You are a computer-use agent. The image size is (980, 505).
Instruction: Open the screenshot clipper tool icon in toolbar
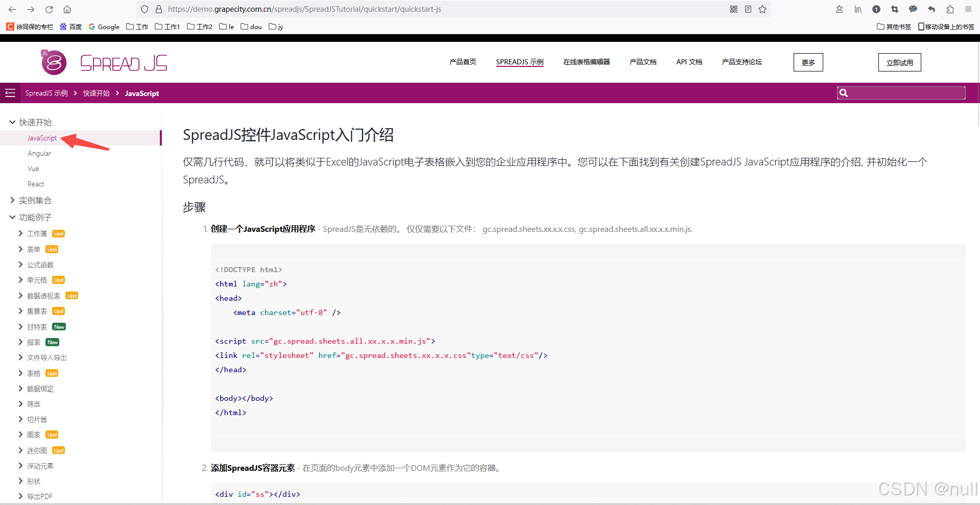[x=895, y=9]
